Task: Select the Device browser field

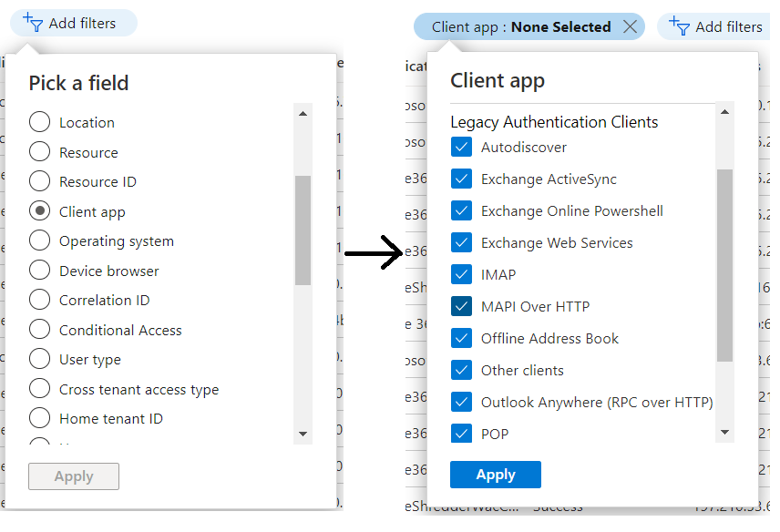Action: [x=39, y=271]
